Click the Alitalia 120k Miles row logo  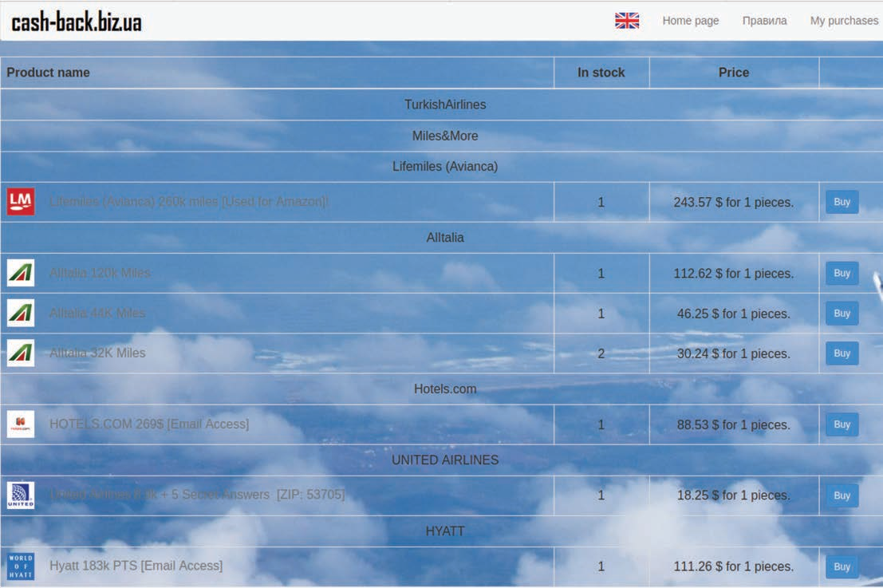(x=21, y=273)
